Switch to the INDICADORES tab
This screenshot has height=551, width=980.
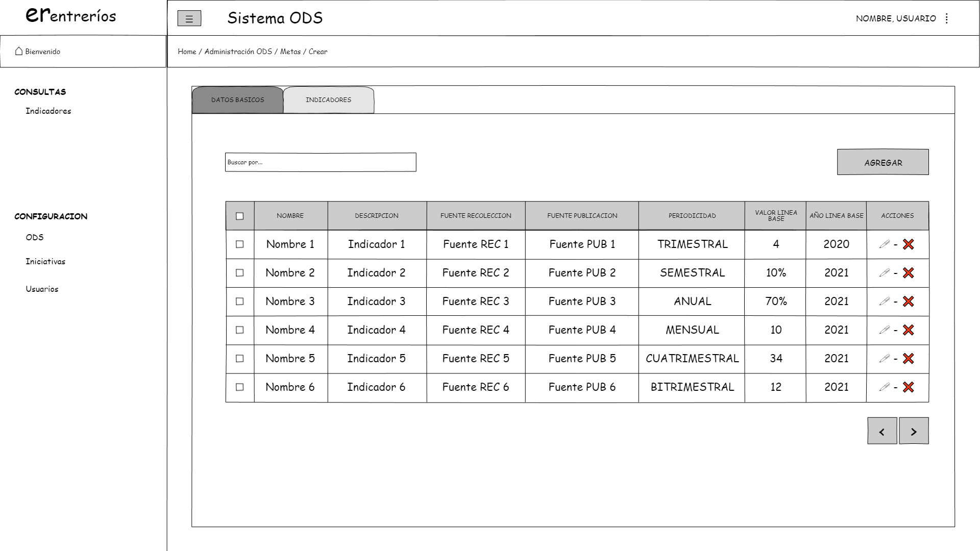coord(328,100)
